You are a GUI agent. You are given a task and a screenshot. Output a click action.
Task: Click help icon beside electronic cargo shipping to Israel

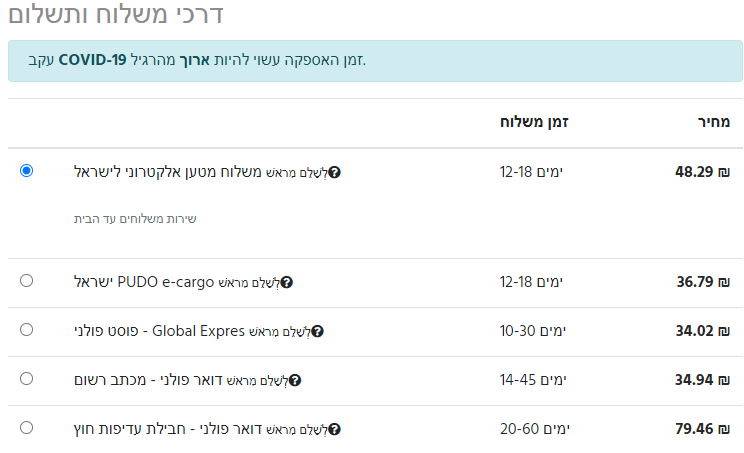point(335,172)
